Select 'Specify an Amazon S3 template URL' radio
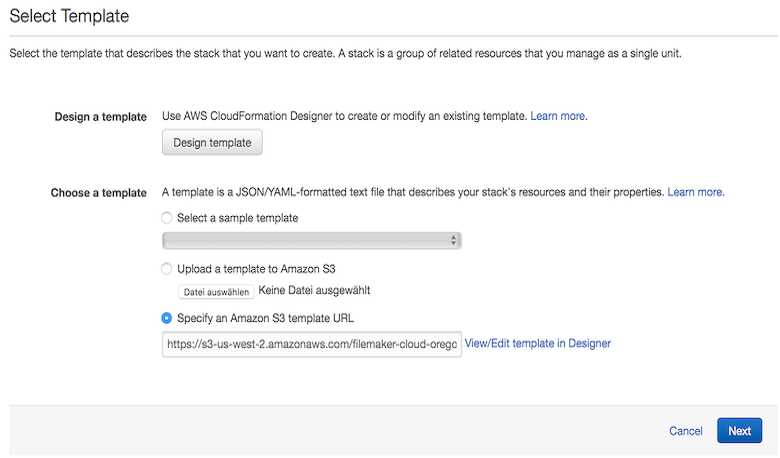The image size is (780, 458). point(167,318)
